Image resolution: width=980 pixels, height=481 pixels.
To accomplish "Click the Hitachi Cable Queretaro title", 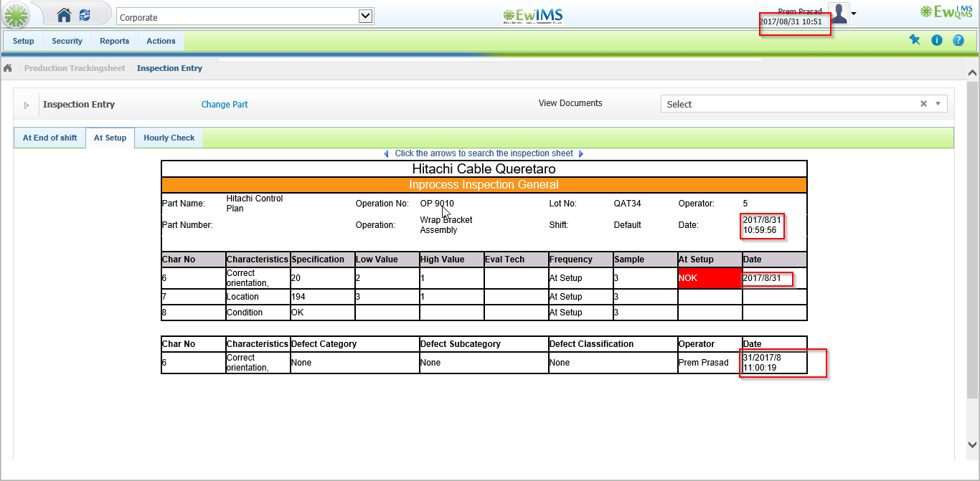I will point(484,169).
